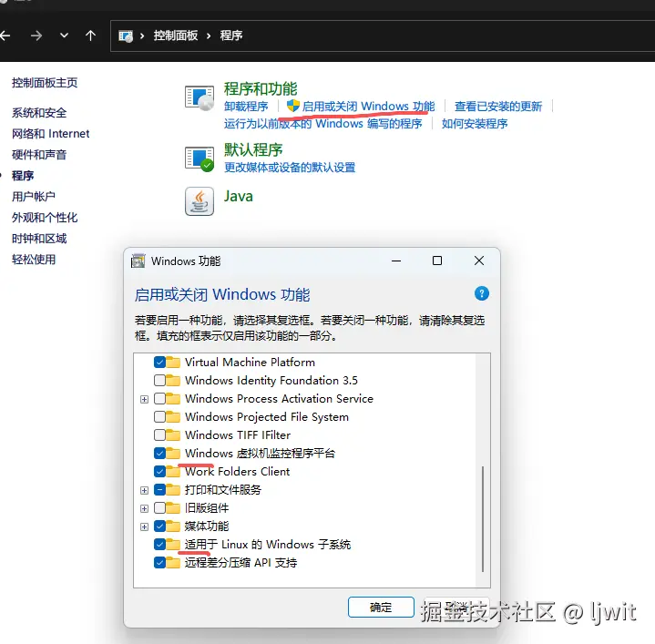Uncheck Work Folders Client checkbox

(159, 472)
